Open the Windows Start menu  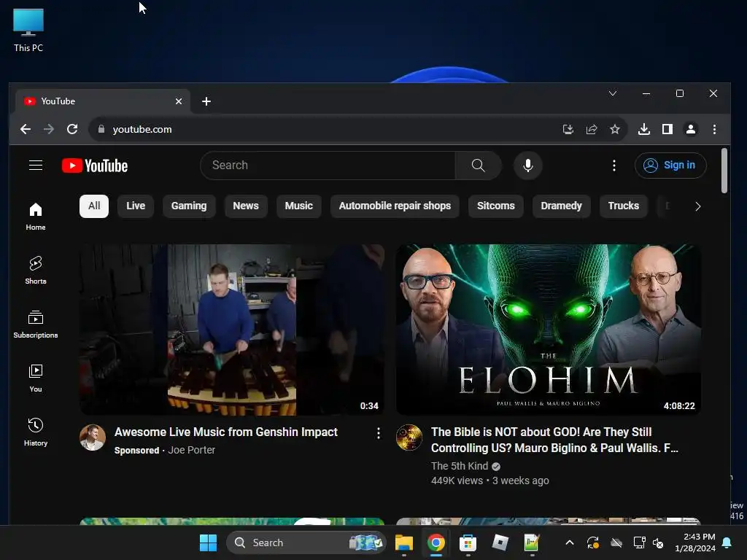[208, 542]
